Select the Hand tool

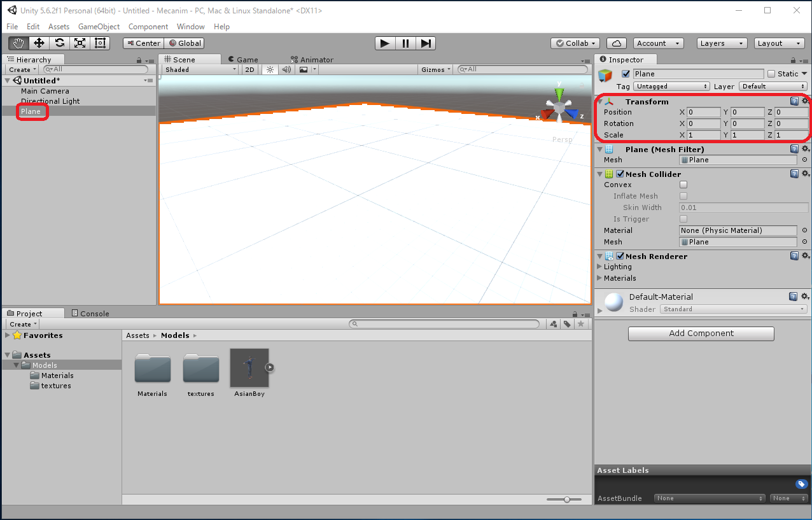coord(18,43)
